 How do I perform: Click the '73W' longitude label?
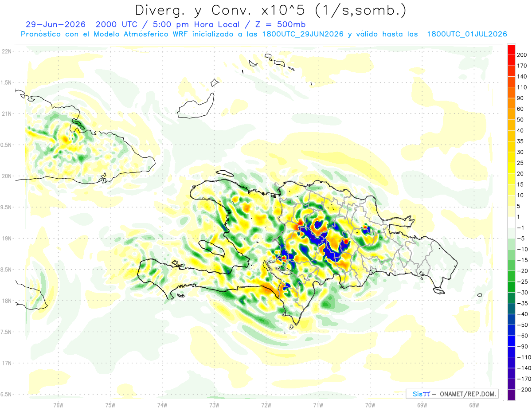(x=214, y=405)
